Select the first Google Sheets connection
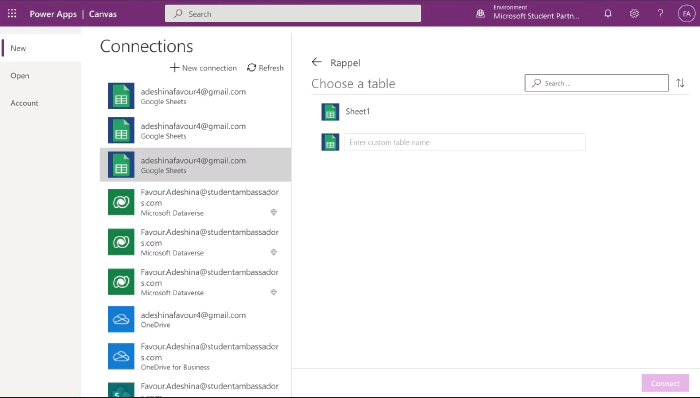Screen dimensions: 700x398 (x=195, y=96)
